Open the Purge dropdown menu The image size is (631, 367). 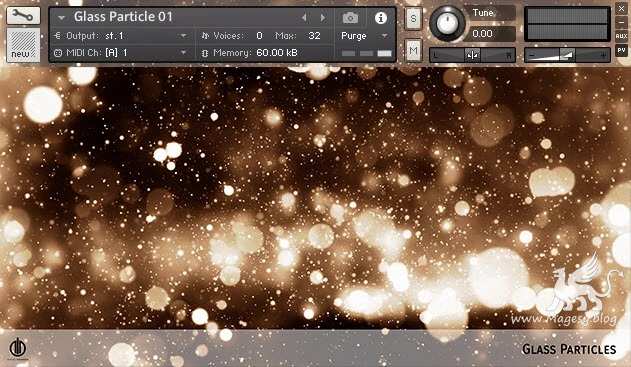[x=384, y=36]
